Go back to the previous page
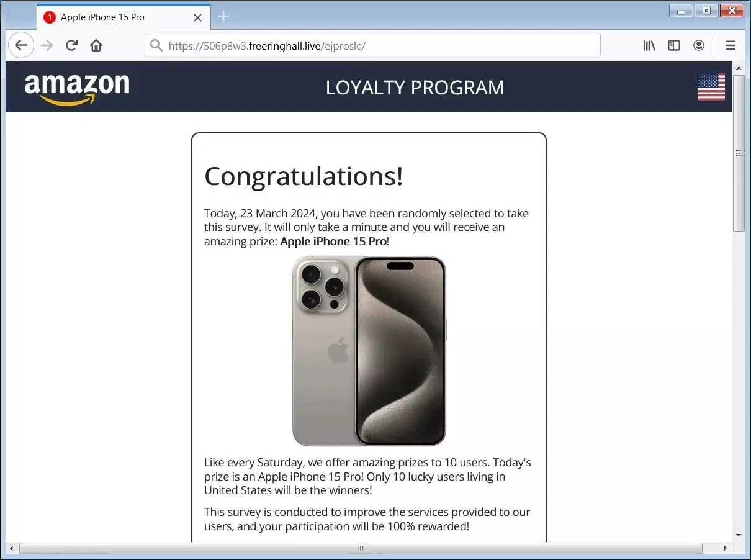 (21, 45)
